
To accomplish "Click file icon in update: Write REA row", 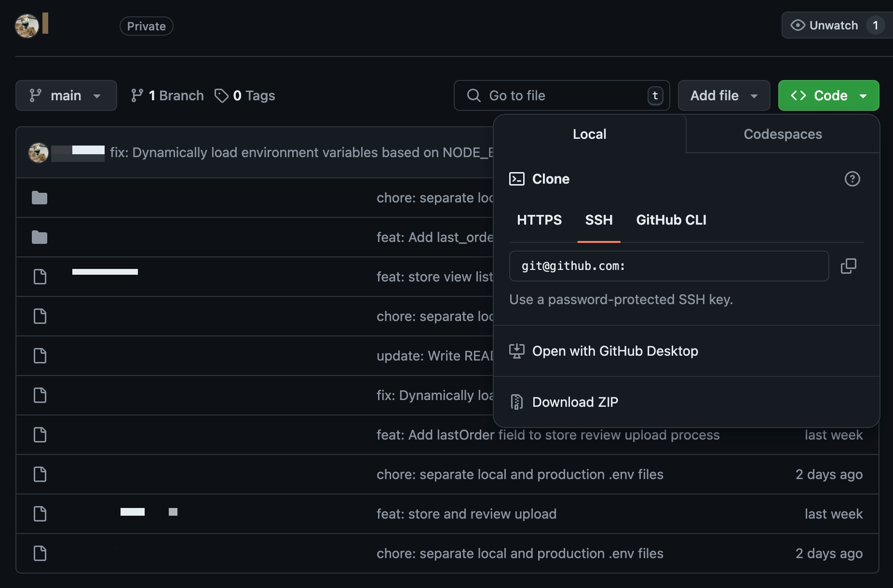I will [40, 356].
